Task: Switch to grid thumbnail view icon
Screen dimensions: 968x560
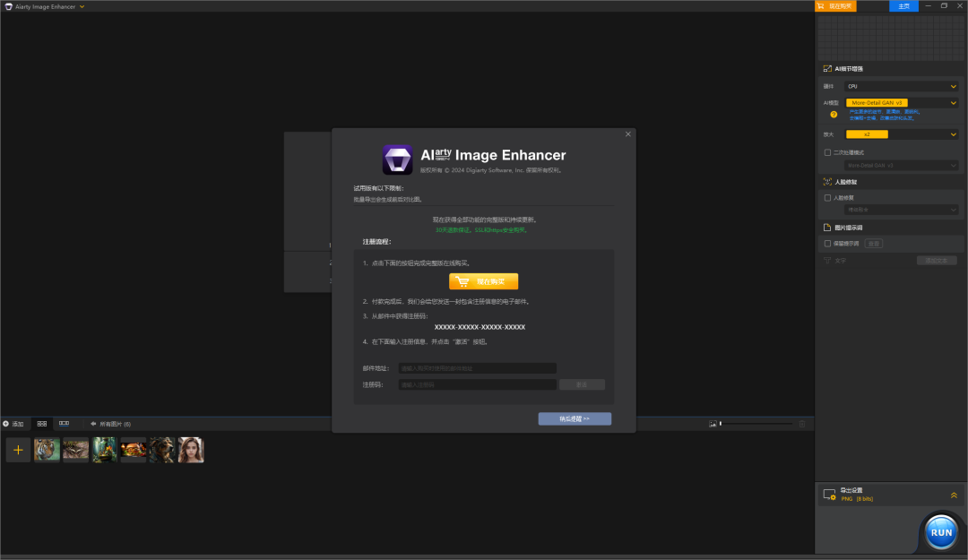Action: [x=42, y=424]
